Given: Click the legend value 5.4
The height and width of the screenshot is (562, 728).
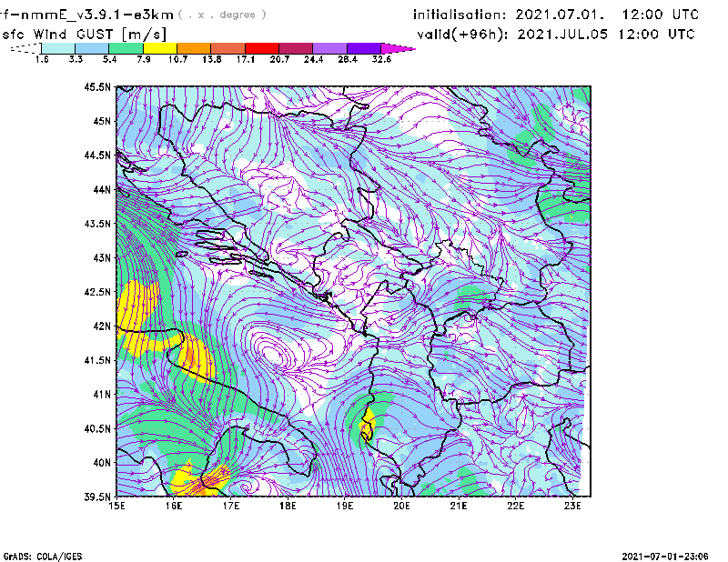Looking at the screenshot, I should 109,59.
